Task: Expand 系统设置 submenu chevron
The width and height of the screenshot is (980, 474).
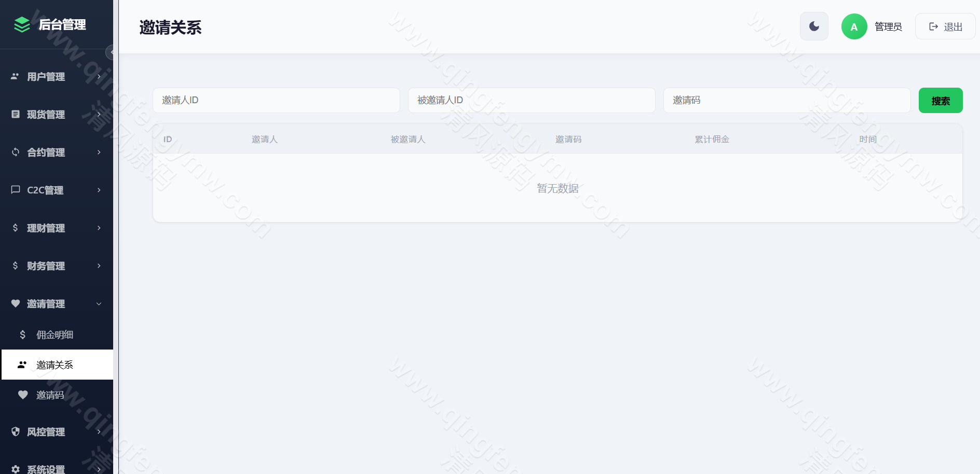Action: coord(99,469)
